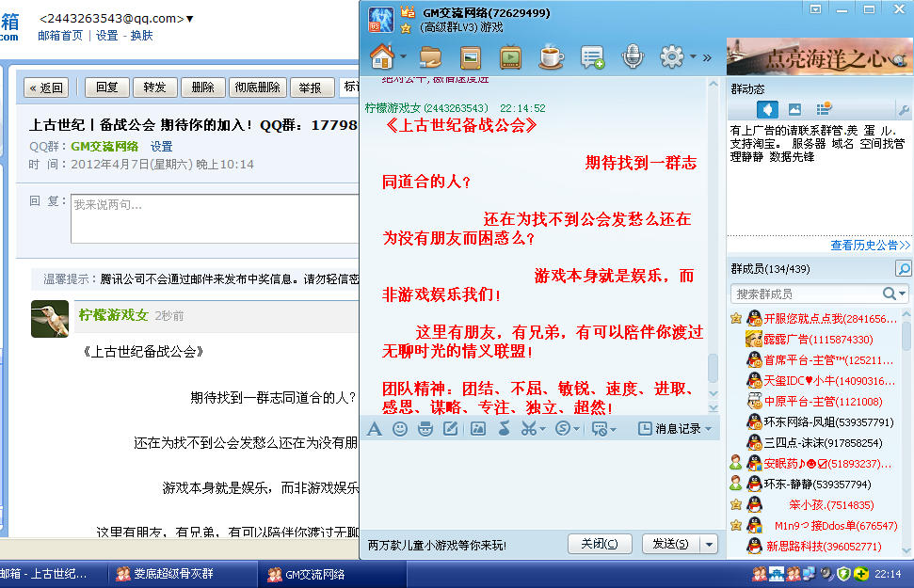914x588 pixels.
Task: Open the emoticon smiley picker
Action: coord(400,429)
